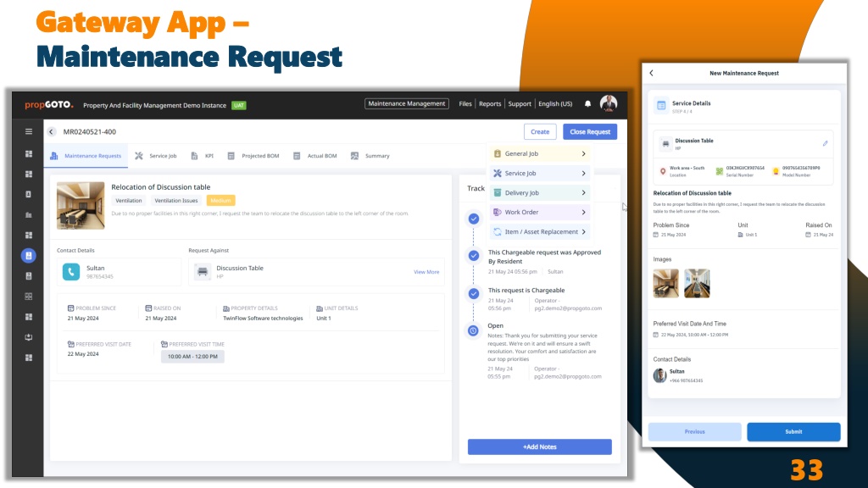The image size is (868, 488).
Task: Click the propGOTO logo
Action: [48, 104]
